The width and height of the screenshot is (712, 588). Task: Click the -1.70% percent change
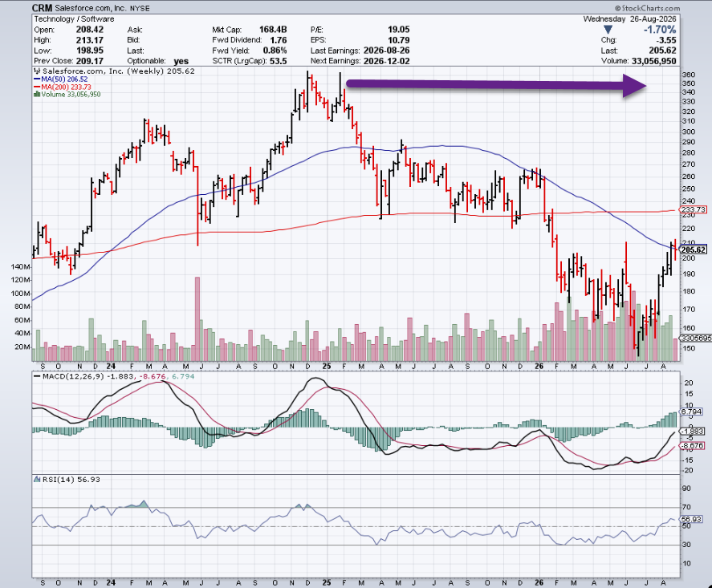coord(660,30)
